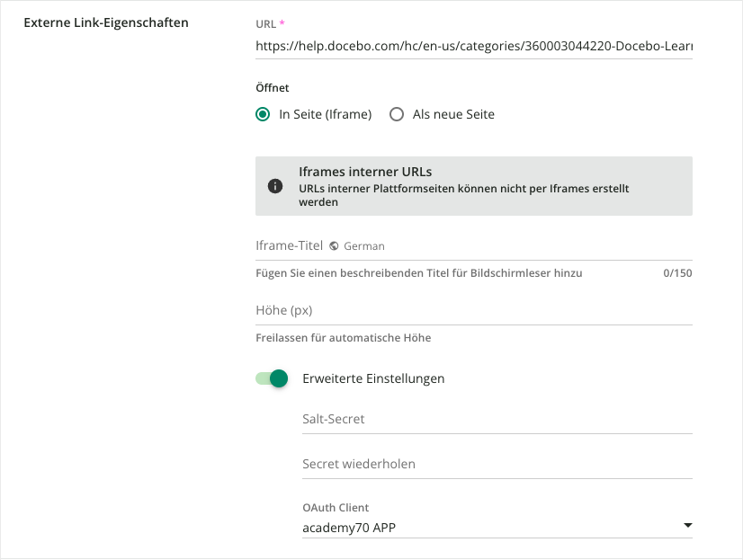Open the OAuth Client dropdown arrow
Image resolution: width=743 pixels, height=560 pixels.
coord(688,526)
